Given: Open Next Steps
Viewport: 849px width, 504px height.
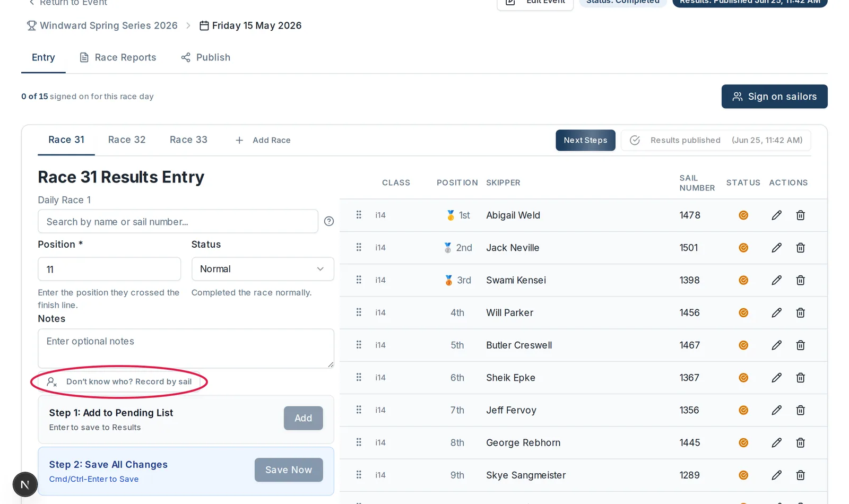Looking at the screenshot, I should pos(585,140).
